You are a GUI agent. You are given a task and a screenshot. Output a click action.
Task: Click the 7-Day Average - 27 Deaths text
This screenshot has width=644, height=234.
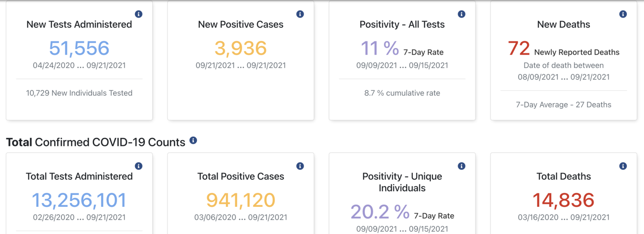(x=564, y=105)
